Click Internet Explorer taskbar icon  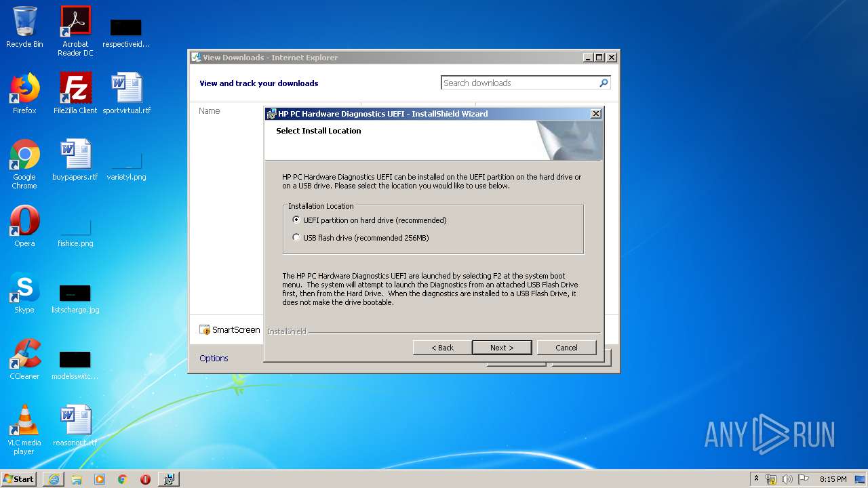(x=54, y=479)
